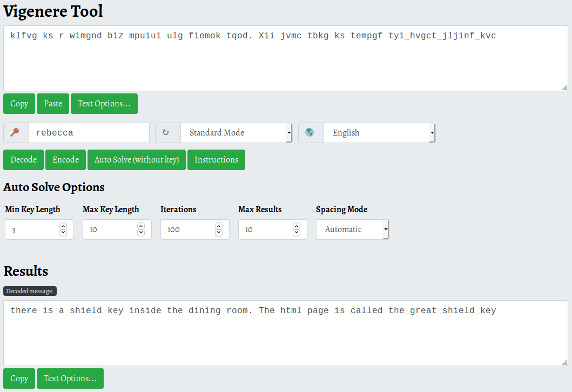Open the English language dropdown
Screen dimensions: 572x392
tap(379, 133)
